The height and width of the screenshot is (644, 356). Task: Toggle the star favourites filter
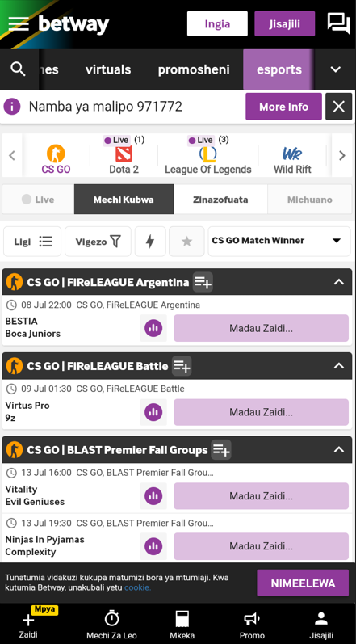coord(186,242)
